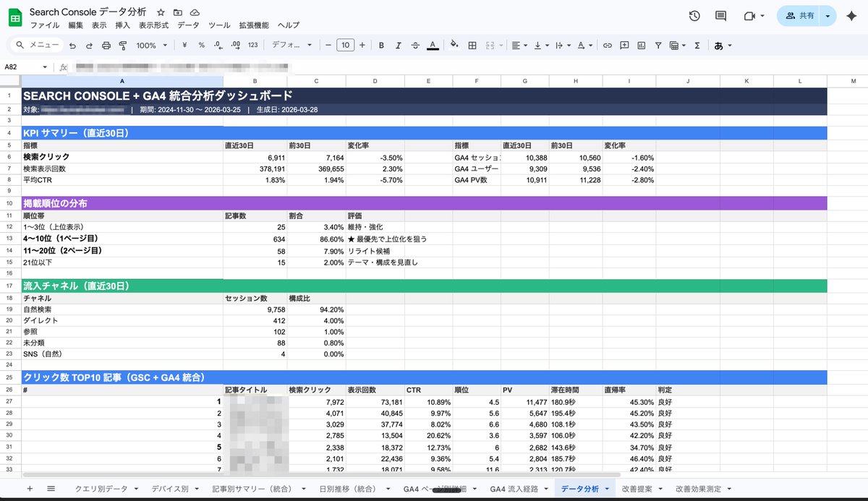Insert a link with the chain icon
This screenshot has width=868, height=501.
(x=608, y=45)
